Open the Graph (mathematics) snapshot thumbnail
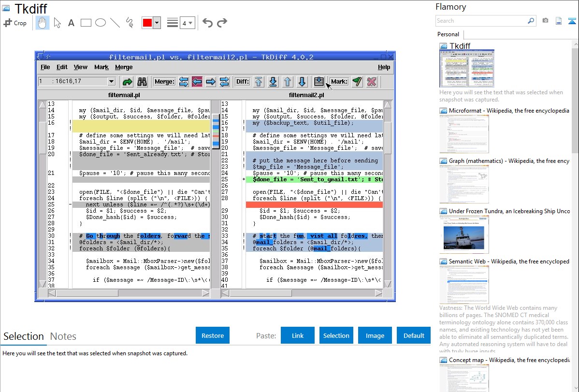 tap(464, 184)
